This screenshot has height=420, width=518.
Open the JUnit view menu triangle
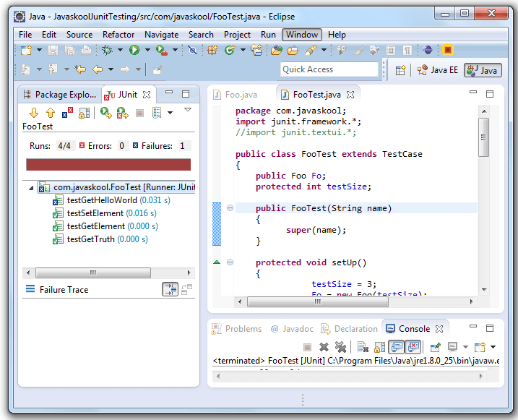click(x=188, y=111)
